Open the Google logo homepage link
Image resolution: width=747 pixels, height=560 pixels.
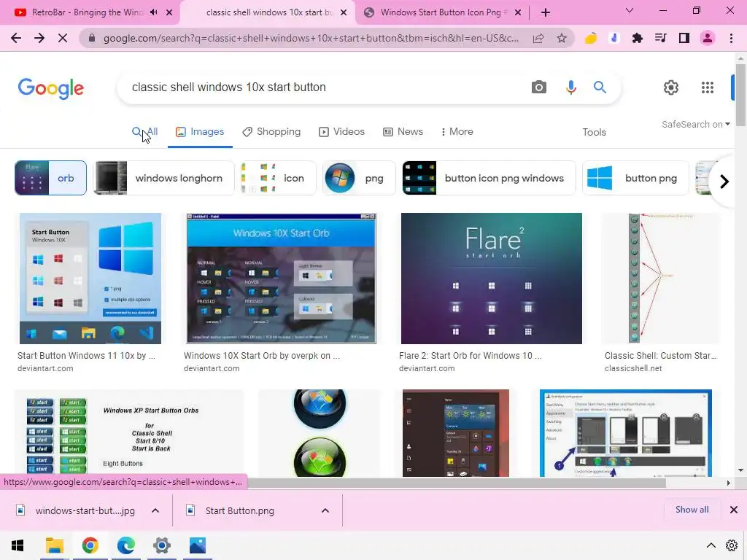coord(51,88)
